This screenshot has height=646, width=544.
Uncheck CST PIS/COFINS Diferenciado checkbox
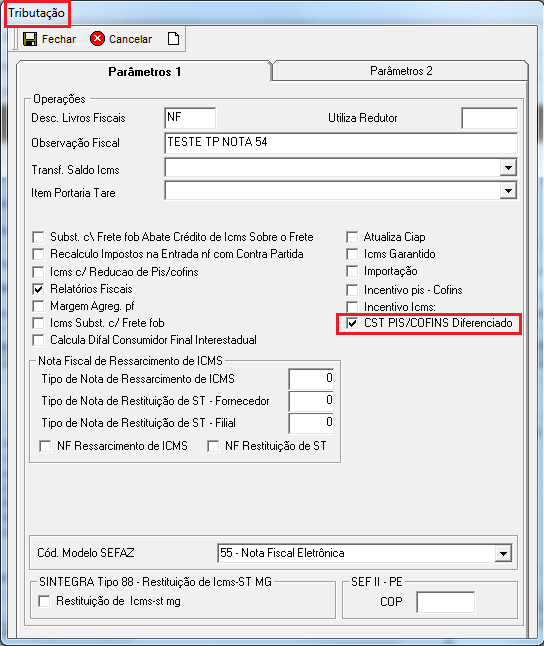coord(352,323)
